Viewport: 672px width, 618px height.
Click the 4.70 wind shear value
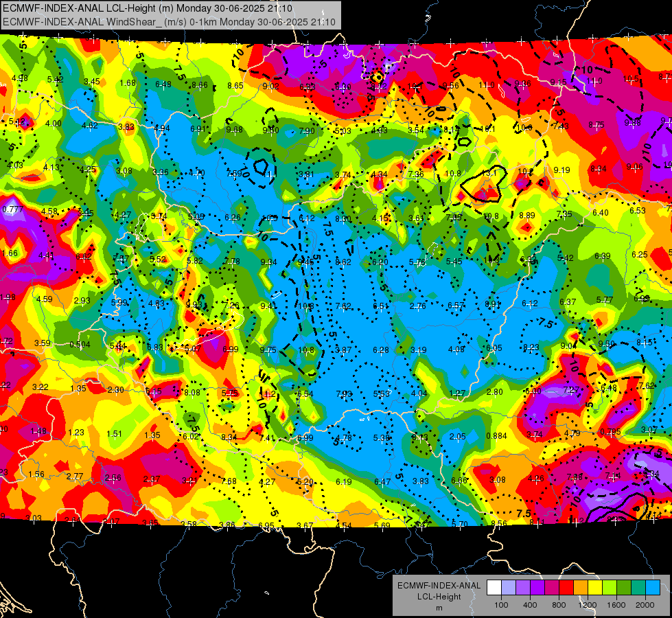(x=197, y=173)
